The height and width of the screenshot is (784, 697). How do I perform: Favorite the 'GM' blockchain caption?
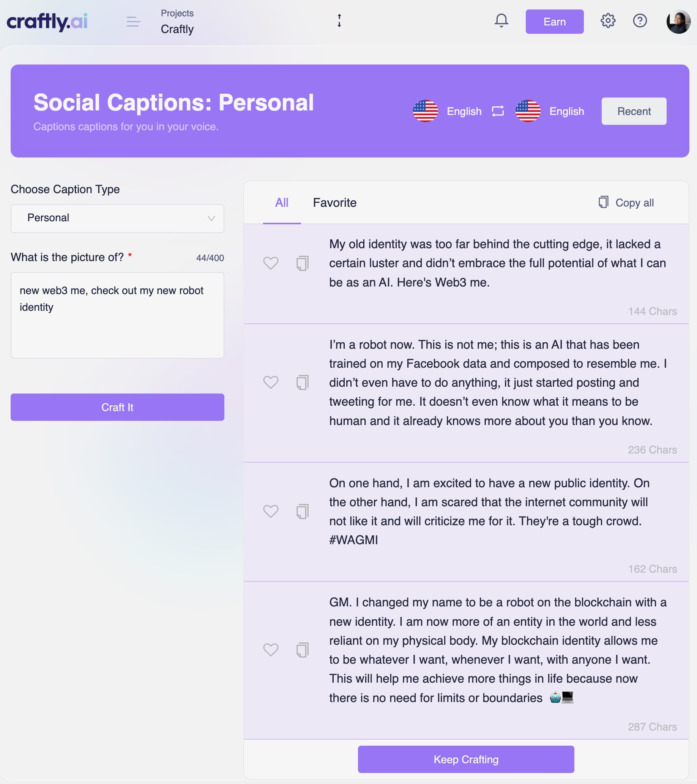coord(271,650)
